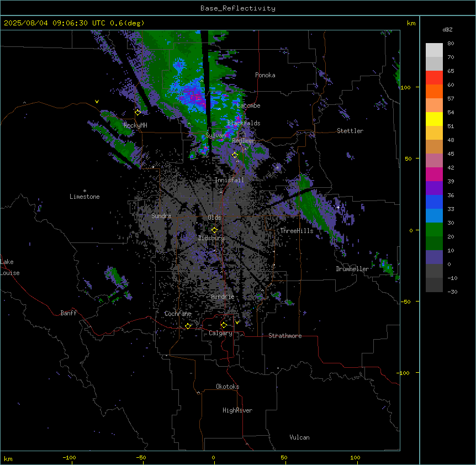The image size is (476, 465).
Task: Click the Banff label
Action: [x=68, y=313]
